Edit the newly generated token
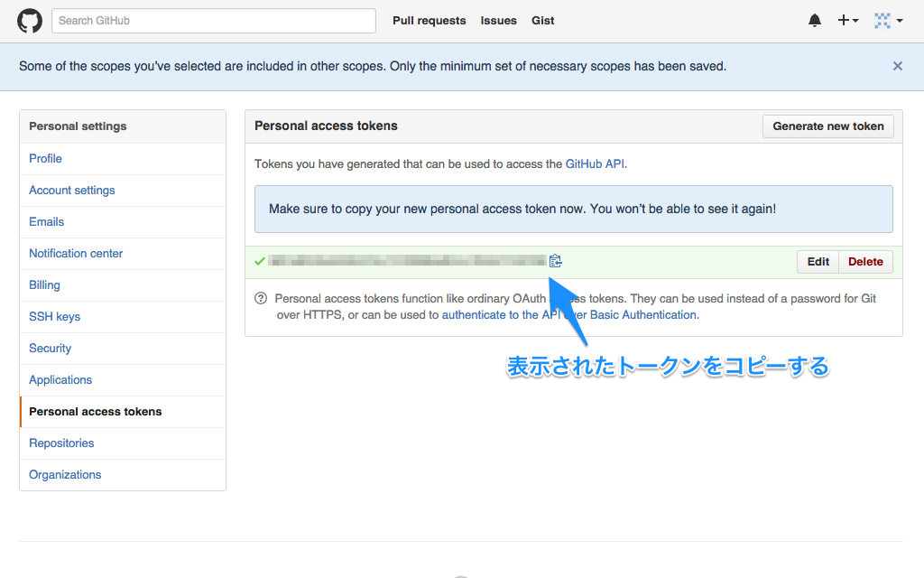This screenshot has width=924, height=578. [818, 262]
